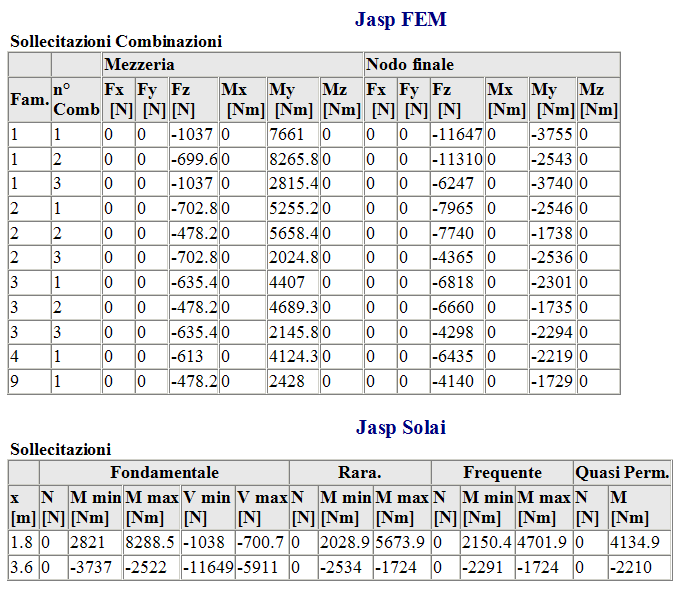683x594 pixels.
Task: Click the 'x [m]' column header
Action: 23,507
